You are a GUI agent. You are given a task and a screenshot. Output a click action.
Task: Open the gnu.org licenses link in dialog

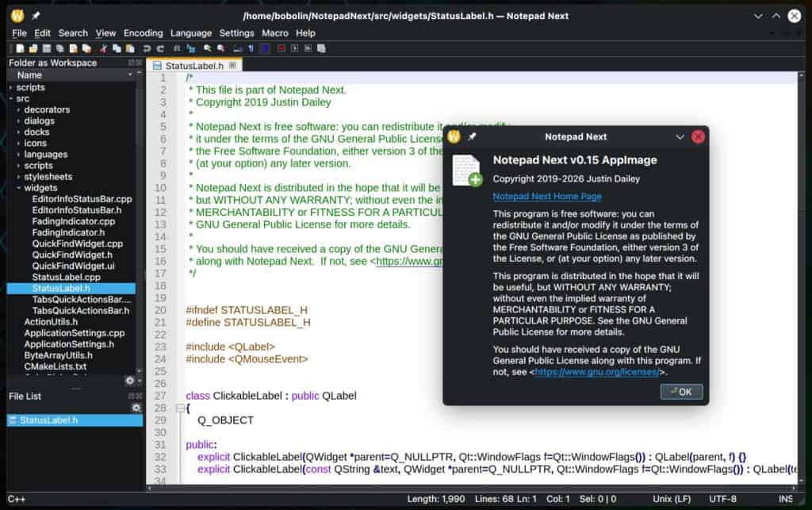click(596, 372)
